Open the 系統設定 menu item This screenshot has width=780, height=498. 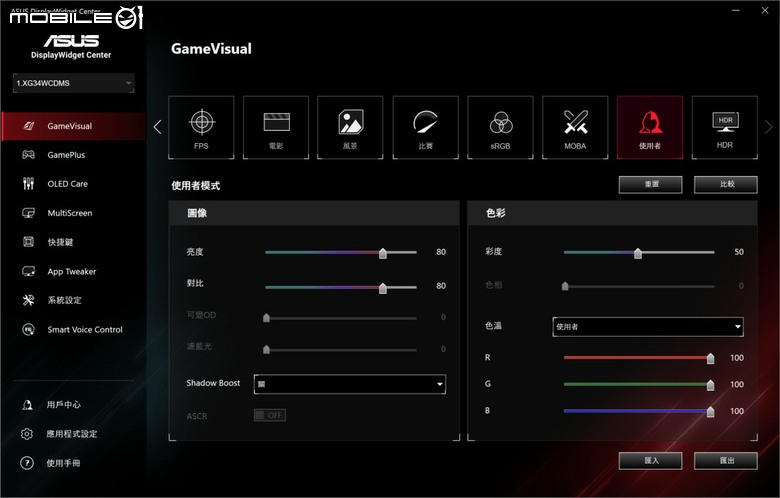[x=74, y=300]
